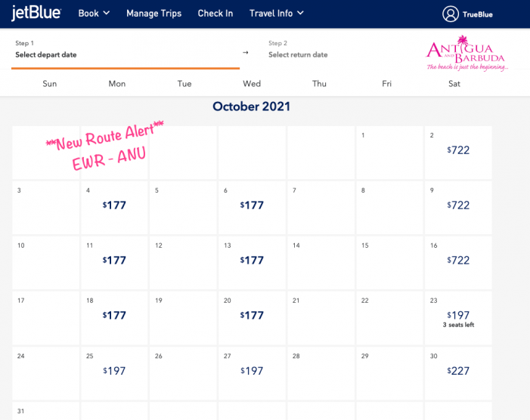Image resolution: width=530 pixels, height=420 pixels.
Task: Select October 4 fare of $177
Action: click(x=115, y=205)
